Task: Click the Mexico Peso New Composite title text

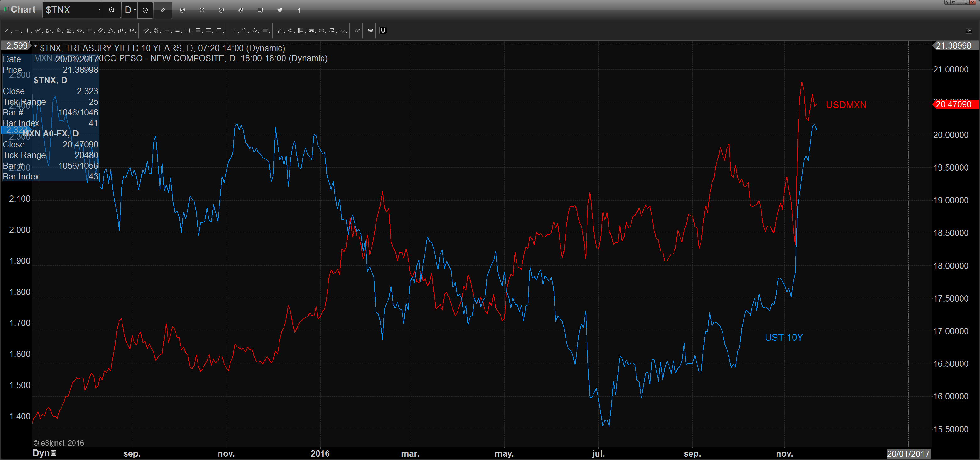Action: (181, 58)
